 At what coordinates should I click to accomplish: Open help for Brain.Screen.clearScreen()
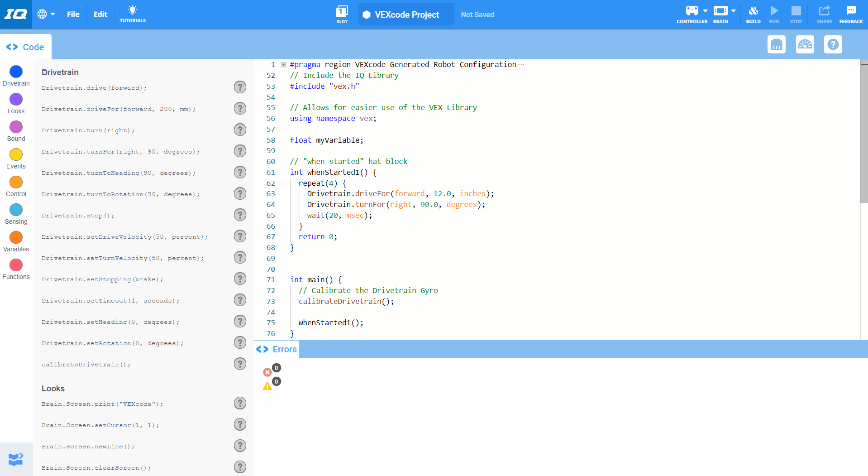coord(240,467)
